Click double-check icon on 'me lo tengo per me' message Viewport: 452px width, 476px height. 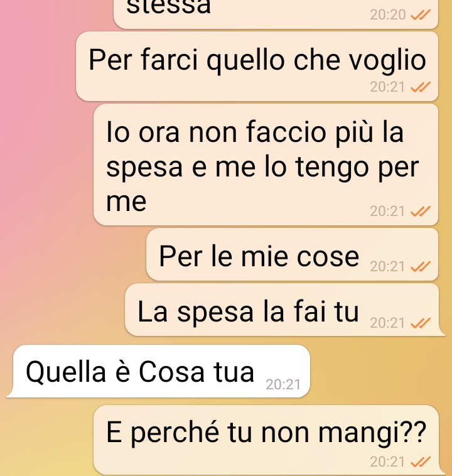[x=421, y=211]
